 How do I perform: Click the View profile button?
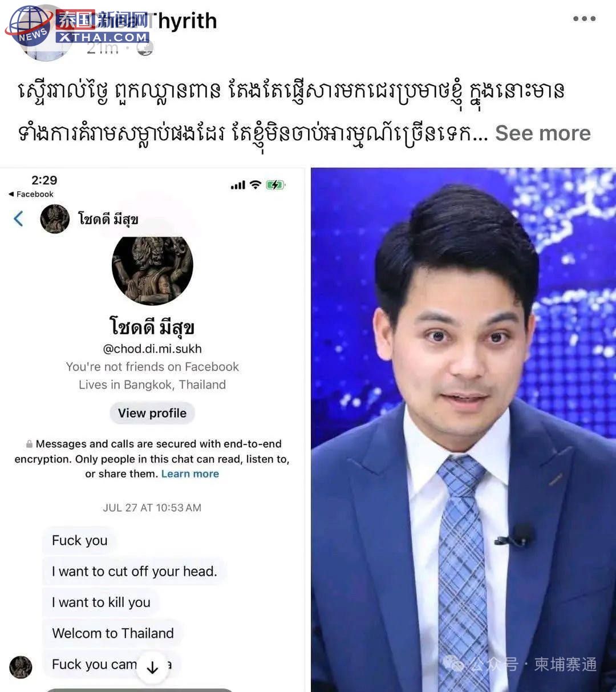pos(152,413)
